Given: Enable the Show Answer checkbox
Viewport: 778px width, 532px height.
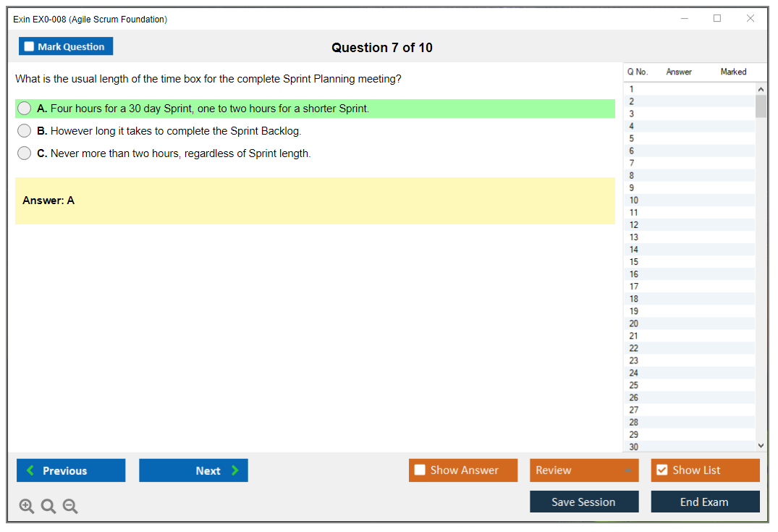Looking at the screenshot, I should [x=420, y=470].
